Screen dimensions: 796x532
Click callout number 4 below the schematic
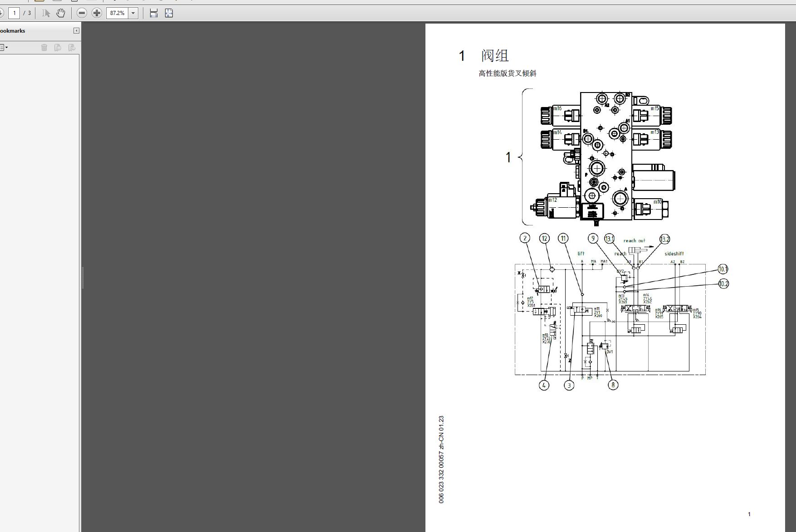tap(544, 385)
